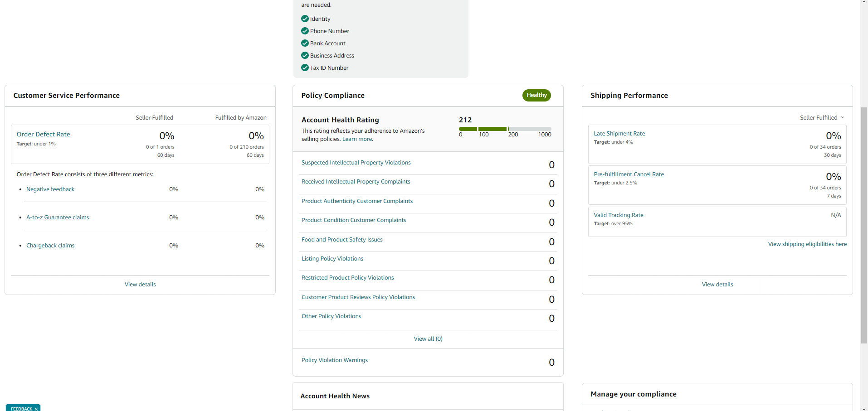
Task: Open Pre-fulfillment Cancel Rate metric
Action: 629,174
